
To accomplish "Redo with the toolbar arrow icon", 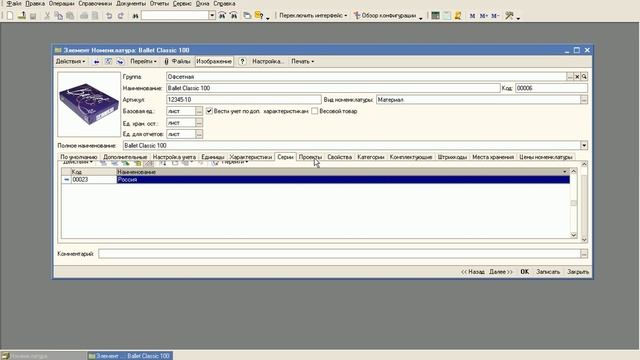I will tap(120, 16).
